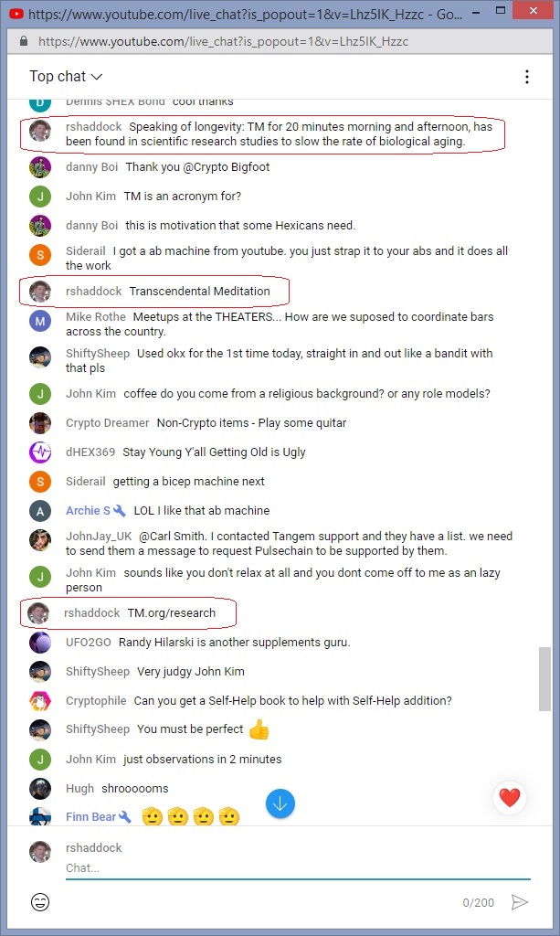Click the lock icon in address bar
560x936 pixels.
tap(24, 41)
